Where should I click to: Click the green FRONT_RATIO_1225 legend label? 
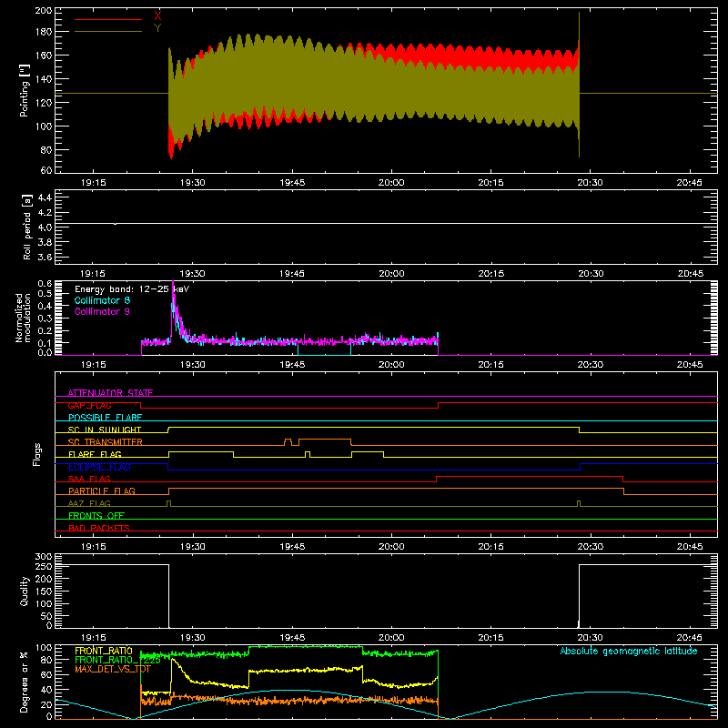tap(118, 660)
